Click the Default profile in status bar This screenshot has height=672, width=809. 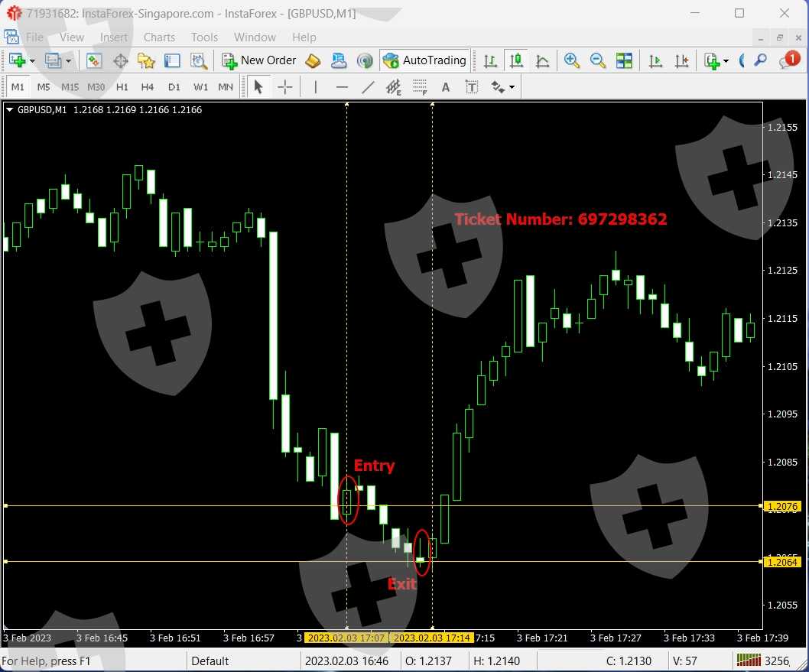pyautogui.click(x=210, y=661)
